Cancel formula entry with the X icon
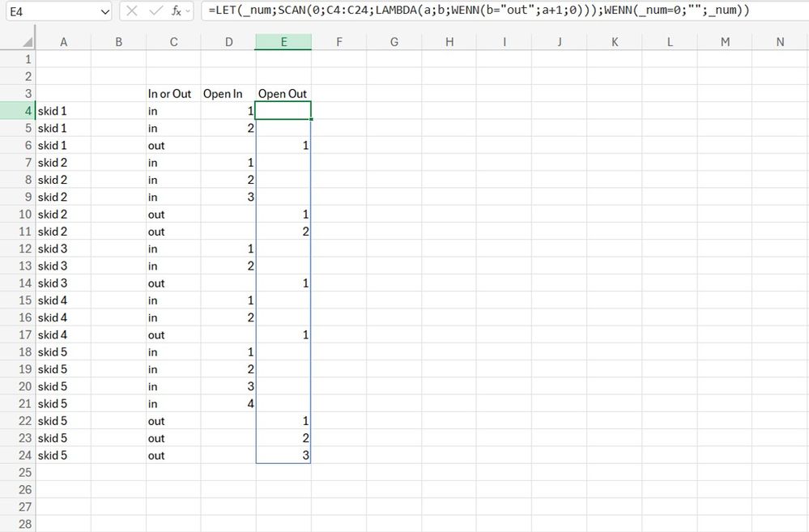The height and width of the screenshot is (532, 809). [x=131, y=11]
